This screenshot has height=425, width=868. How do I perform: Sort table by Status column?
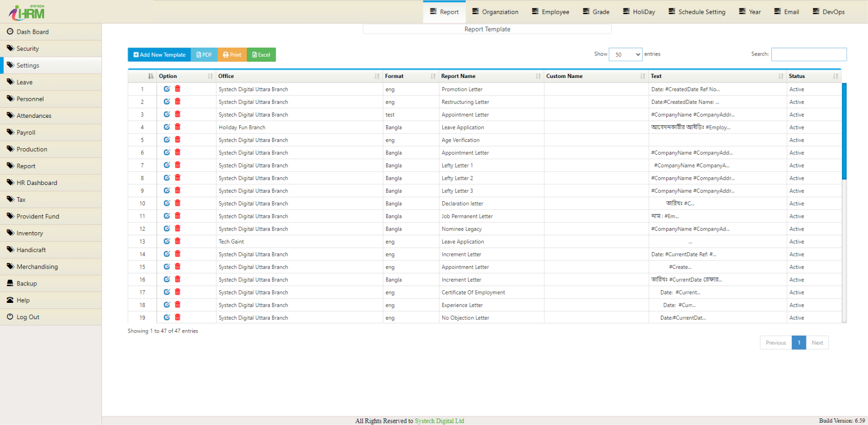(813, 76)
